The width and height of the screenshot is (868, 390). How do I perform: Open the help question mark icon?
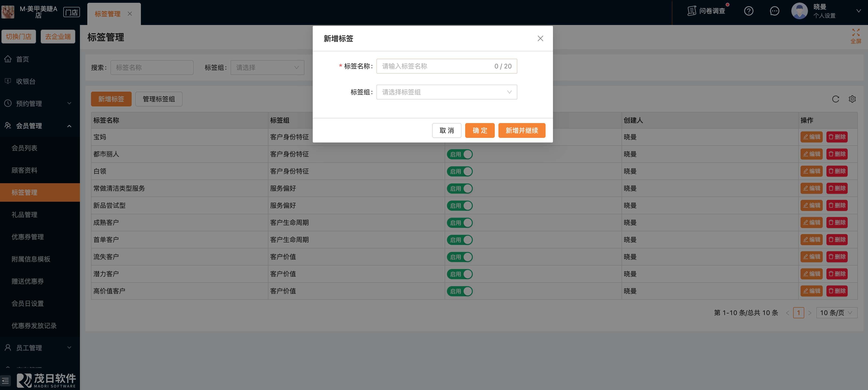coord(748,11)
